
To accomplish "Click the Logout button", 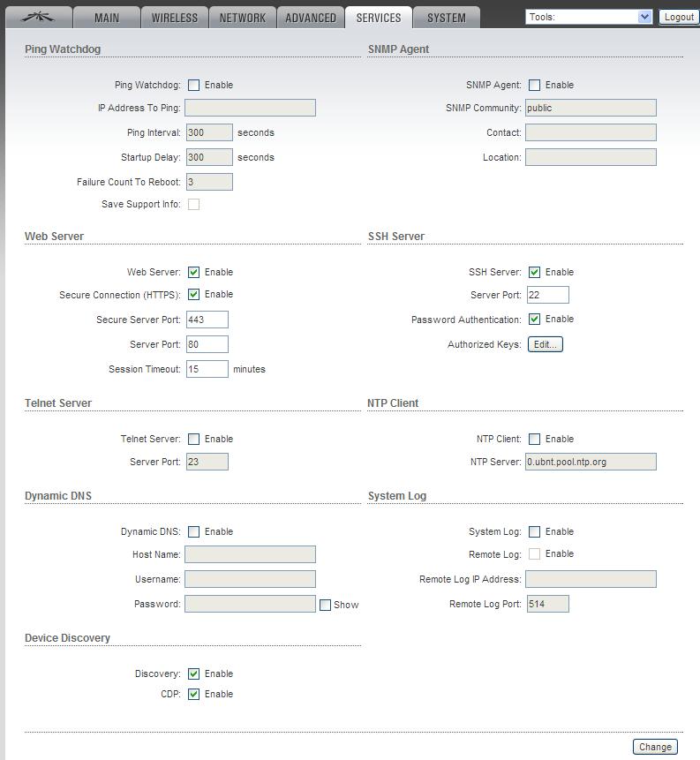I will [679, 17].
